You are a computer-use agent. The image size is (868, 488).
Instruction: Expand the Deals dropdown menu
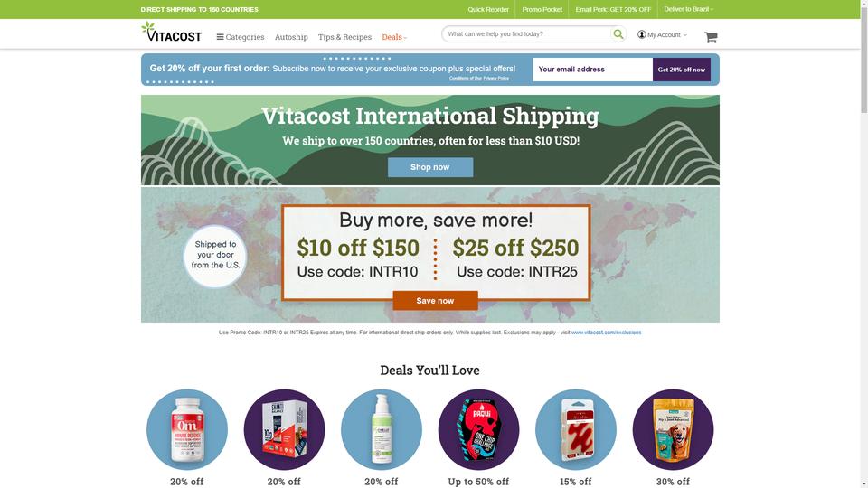[394, 37]
